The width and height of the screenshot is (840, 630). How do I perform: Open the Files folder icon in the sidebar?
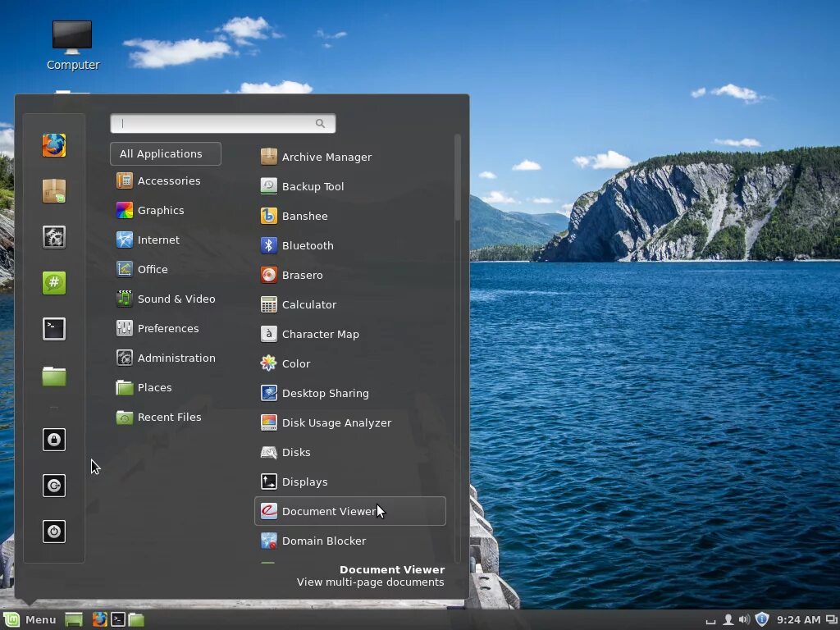(x=53, y=376)
